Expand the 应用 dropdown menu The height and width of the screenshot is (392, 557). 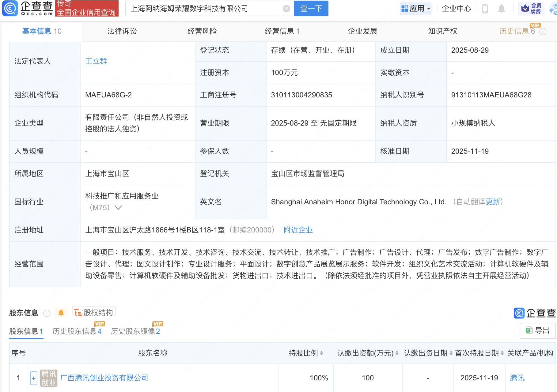pyautogui.click(x=416, y=9)
